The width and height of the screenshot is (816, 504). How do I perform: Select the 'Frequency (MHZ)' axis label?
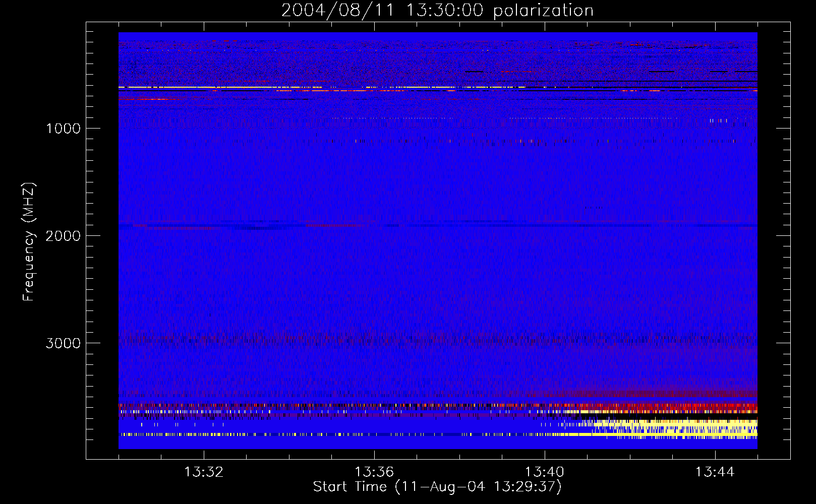tap(29, 242)
